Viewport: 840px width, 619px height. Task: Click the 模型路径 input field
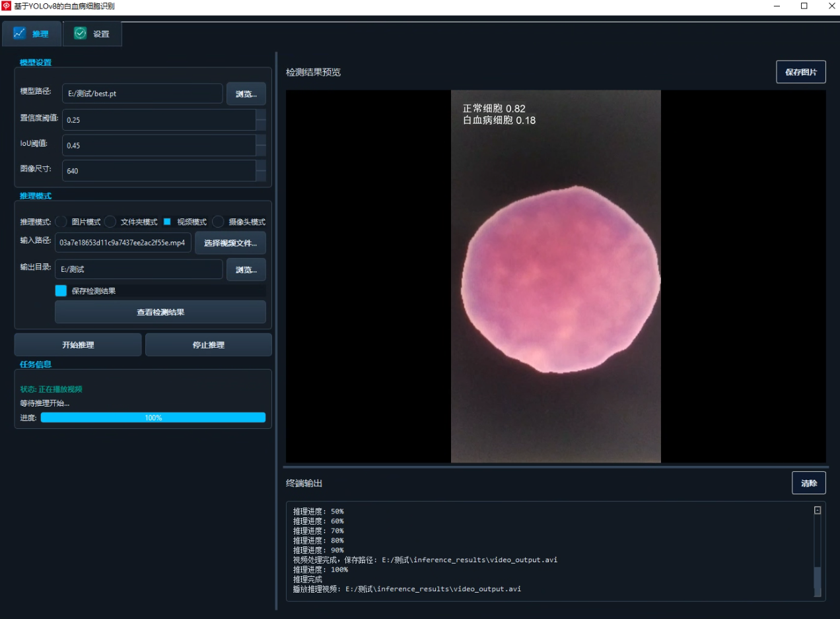(x=143, y=94)
